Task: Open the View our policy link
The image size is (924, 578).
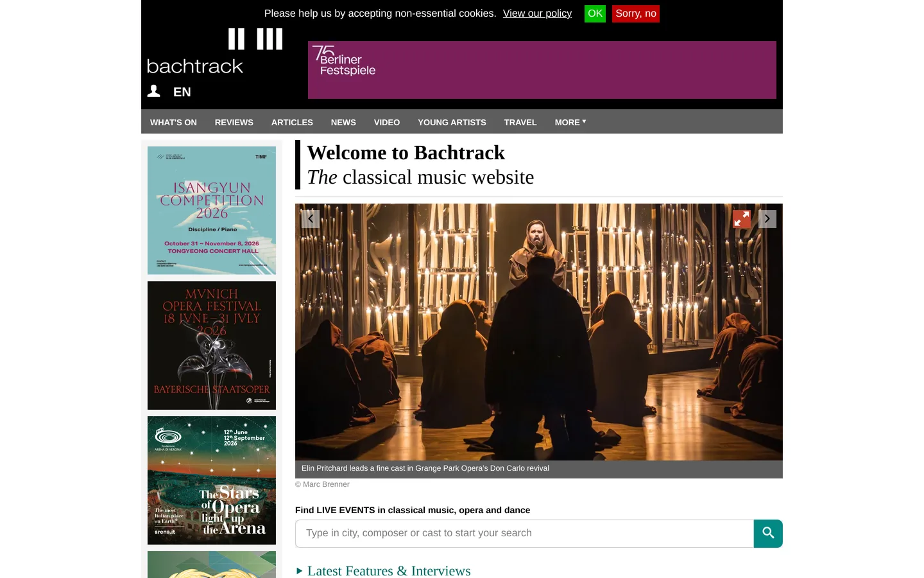Action: (x=537, y=13)
